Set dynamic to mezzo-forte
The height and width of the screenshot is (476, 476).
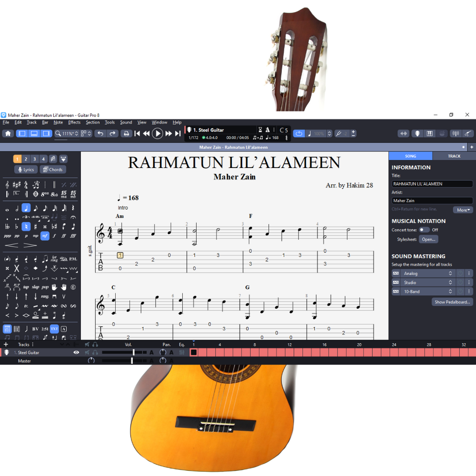(x=45, y=236)
